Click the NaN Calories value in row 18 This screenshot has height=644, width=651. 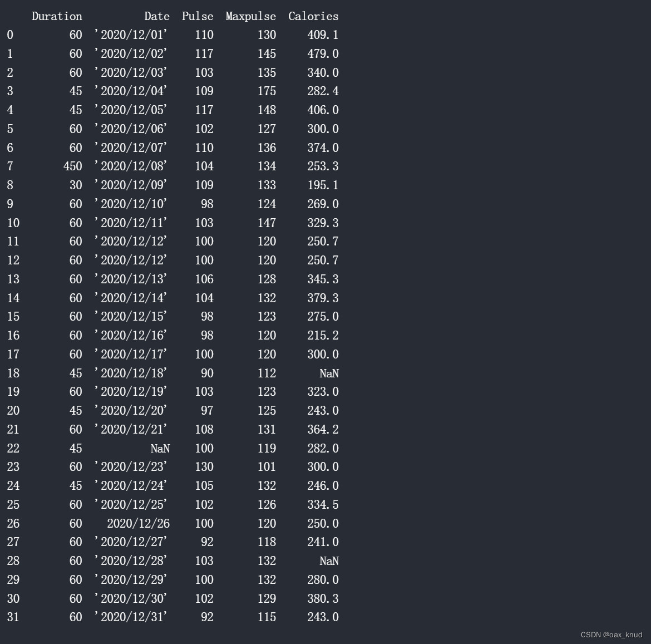[329, 373]
